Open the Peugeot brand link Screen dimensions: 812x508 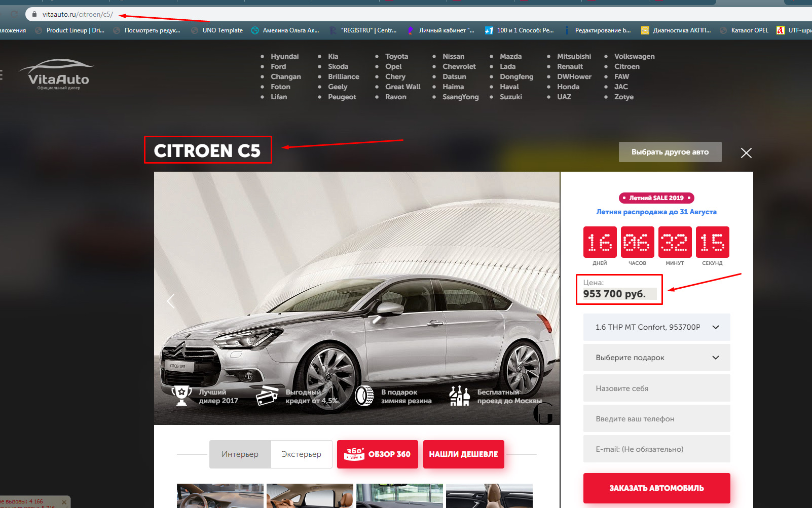342,97
